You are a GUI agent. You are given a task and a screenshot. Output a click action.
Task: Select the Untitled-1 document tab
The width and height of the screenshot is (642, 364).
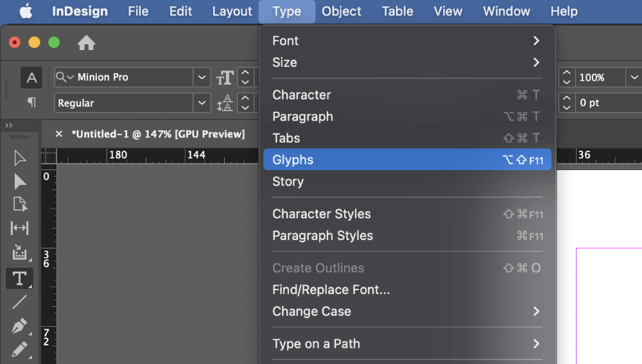158,134
